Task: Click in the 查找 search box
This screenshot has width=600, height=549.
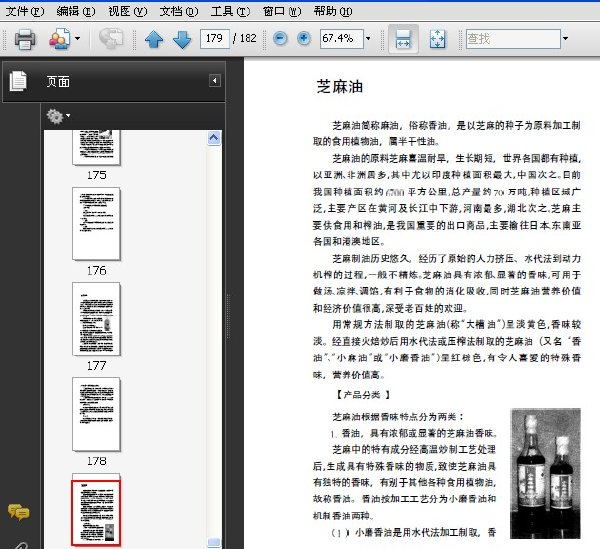Action: [x=513, y=38]
